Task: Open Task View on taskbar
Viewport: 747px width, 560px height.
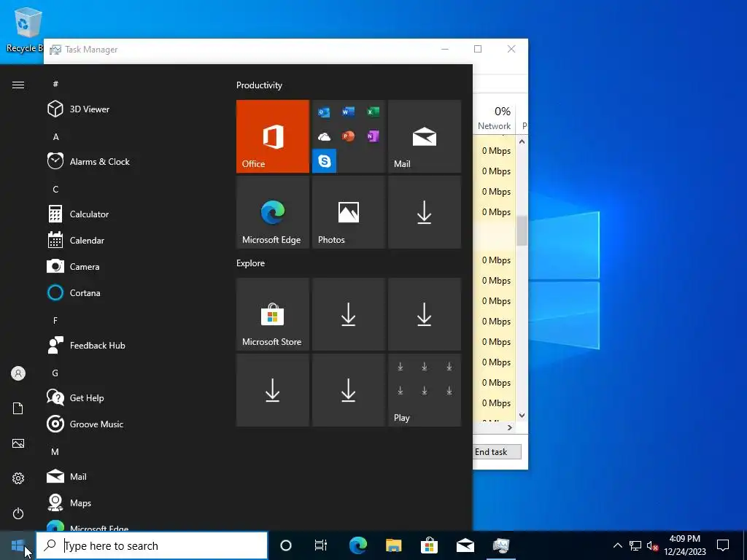Action: 321,545
